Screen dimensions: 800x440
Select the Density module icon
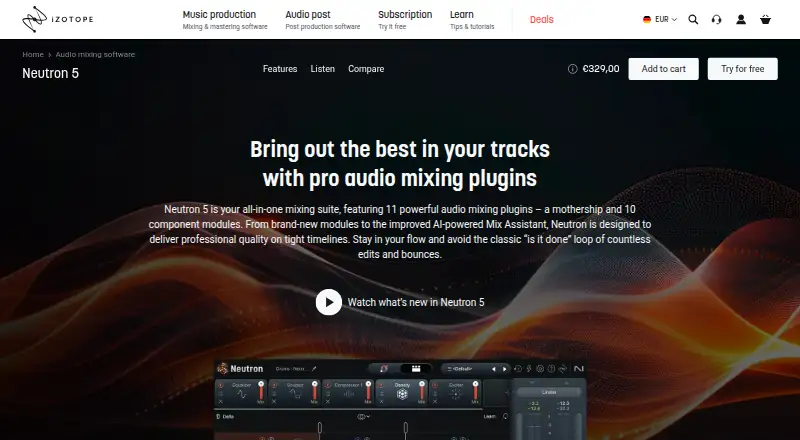click(x=402, y=394)
